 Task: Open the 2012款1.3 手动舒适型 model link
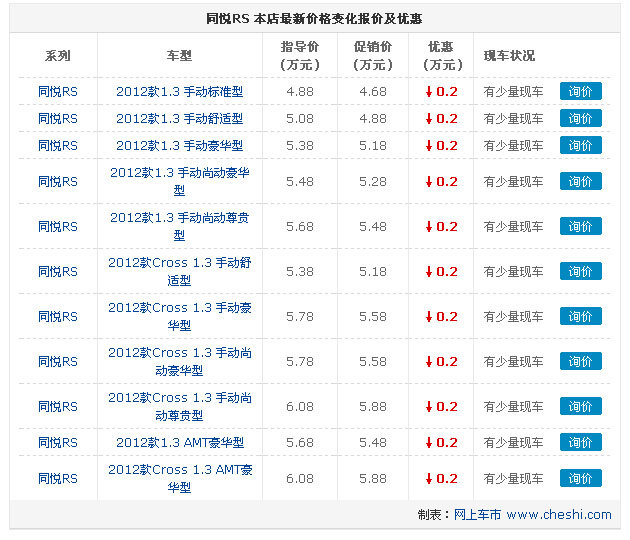point(180,119)
